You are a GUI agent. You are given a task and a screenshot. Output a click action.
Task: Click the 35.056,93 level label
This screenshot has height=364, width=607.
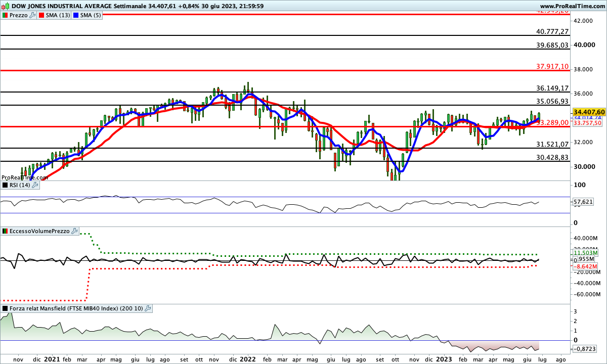pos(553,101)
